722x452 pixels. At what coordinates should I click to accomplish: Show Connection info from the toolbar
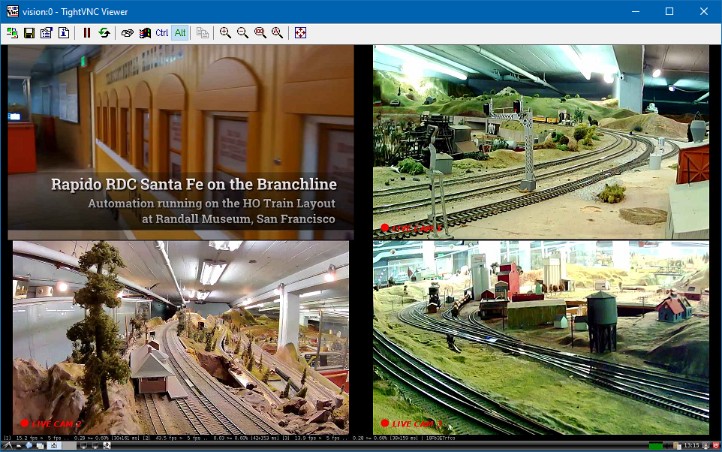(63, 33)
